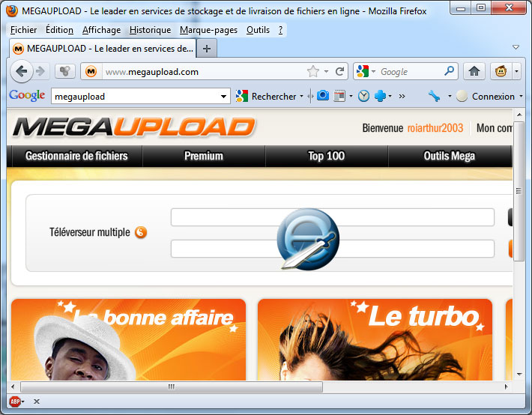The width and height of the screenshot is (532, 415).
Task: Click the second upload input field
Action: tap(333, 249)
